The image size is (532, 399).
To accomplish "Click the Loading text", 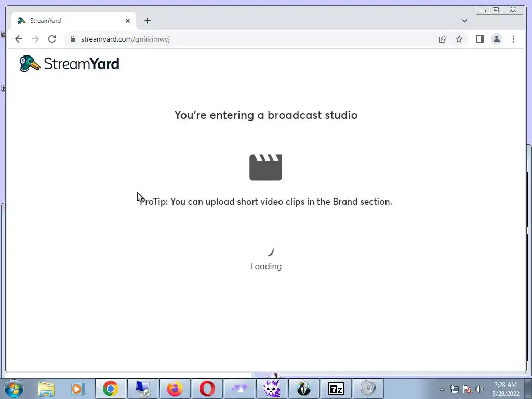I will 266,267.
